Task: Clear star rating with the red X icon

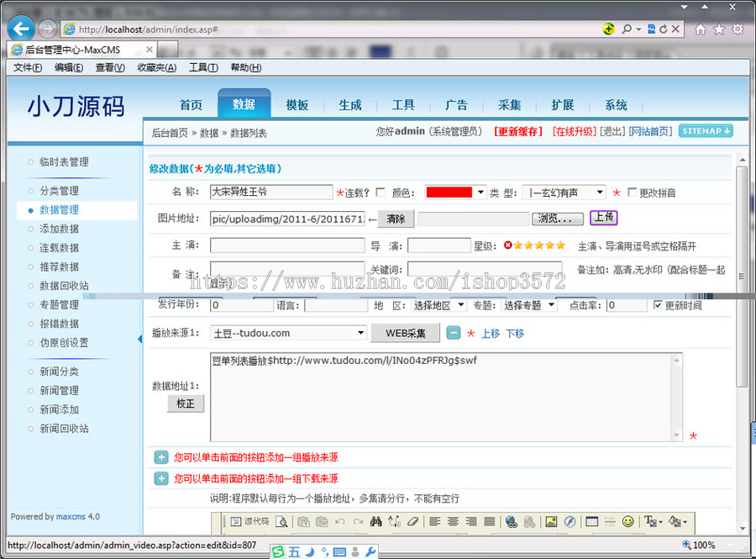Action: pyautogui.click(x=507, y=245)
